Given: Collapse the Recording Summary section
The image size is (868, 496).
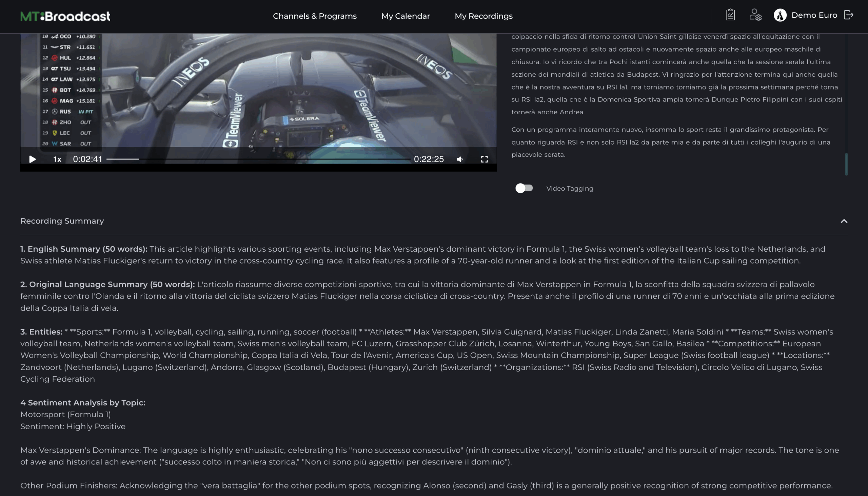Looking at the screenshot, I should point(844,221).
